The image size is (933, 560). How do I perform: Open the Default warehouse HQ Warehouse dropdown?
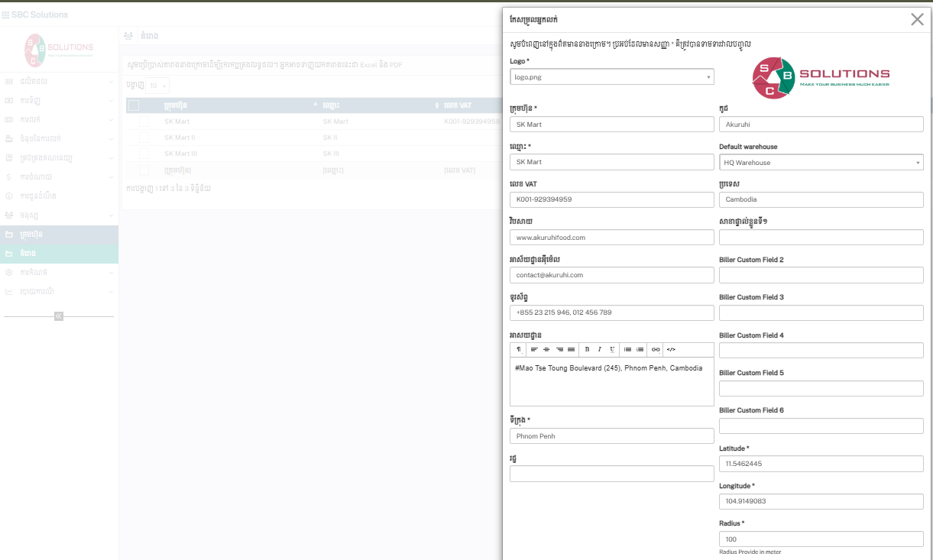[821, 163]
